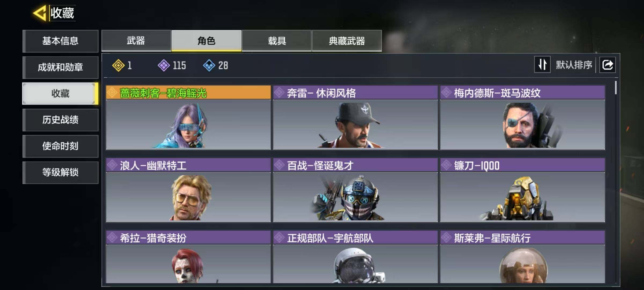Click the share icon beside 默认排序
Viewport: 644px width, 290px height.
click(x=608, y=65)
